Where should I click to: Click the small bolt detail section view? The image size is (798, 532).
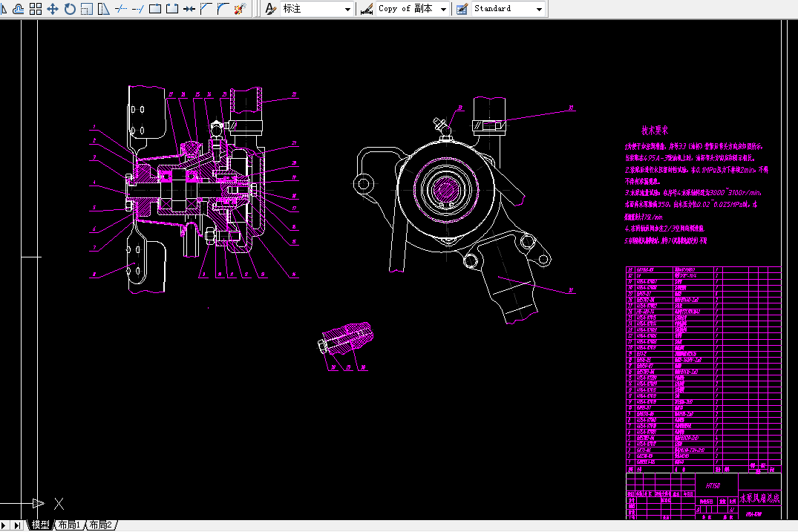tap(346, 338)
